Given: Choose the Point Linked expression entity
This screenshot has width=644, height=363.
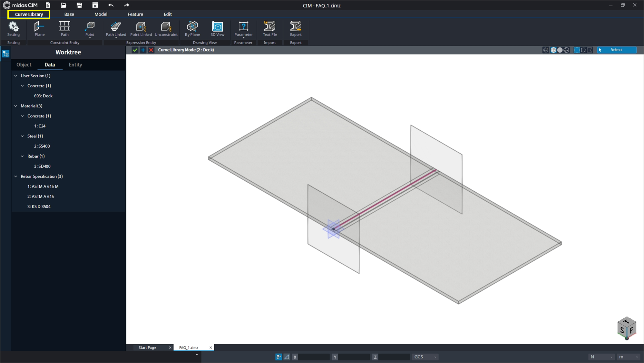Looking at the screenshot, I should pos(141,29).
